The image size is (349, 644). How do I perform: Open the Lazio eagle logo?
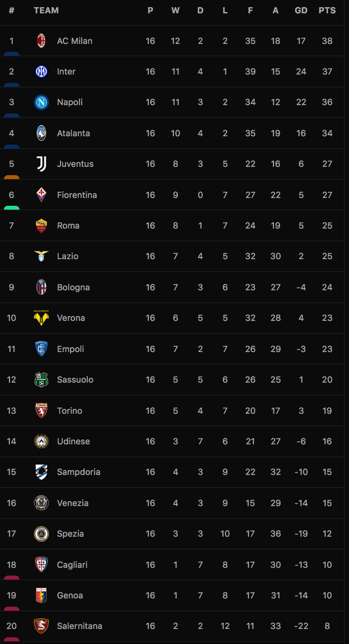[41, 256]
